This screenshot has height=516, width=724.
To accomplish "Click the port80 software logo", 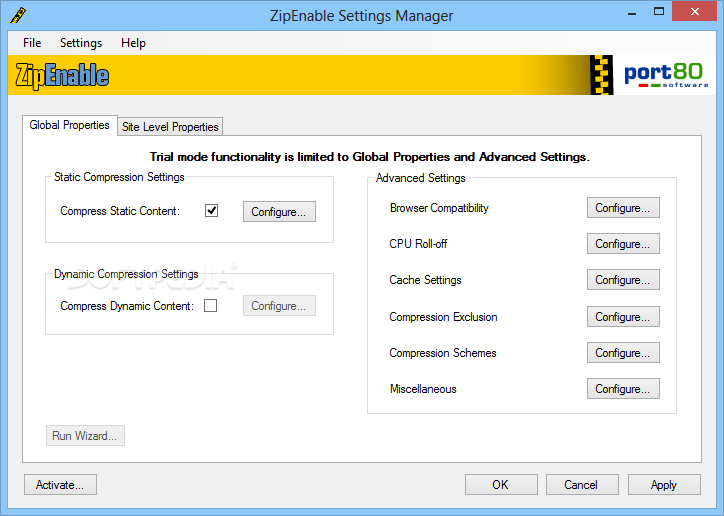I will [x=665, y=75].
